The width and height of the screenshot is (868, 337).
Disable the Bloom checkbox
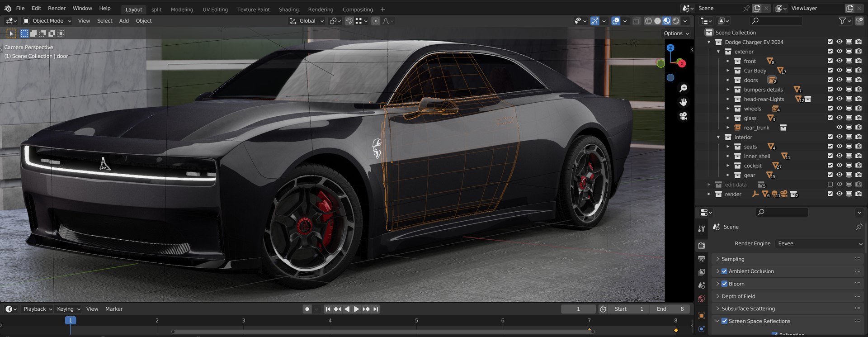724,284
